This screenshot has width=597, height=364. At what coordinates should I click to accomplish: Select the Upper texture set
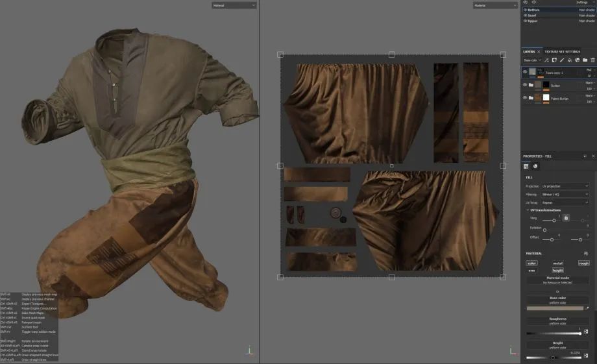(x=533, y=21)
